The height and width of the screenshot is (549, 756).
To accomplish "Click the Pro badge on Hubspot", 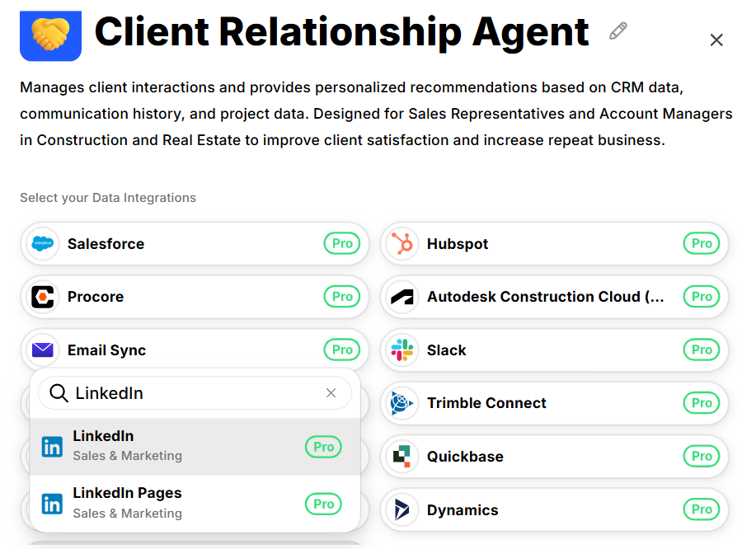I will 702,243.
